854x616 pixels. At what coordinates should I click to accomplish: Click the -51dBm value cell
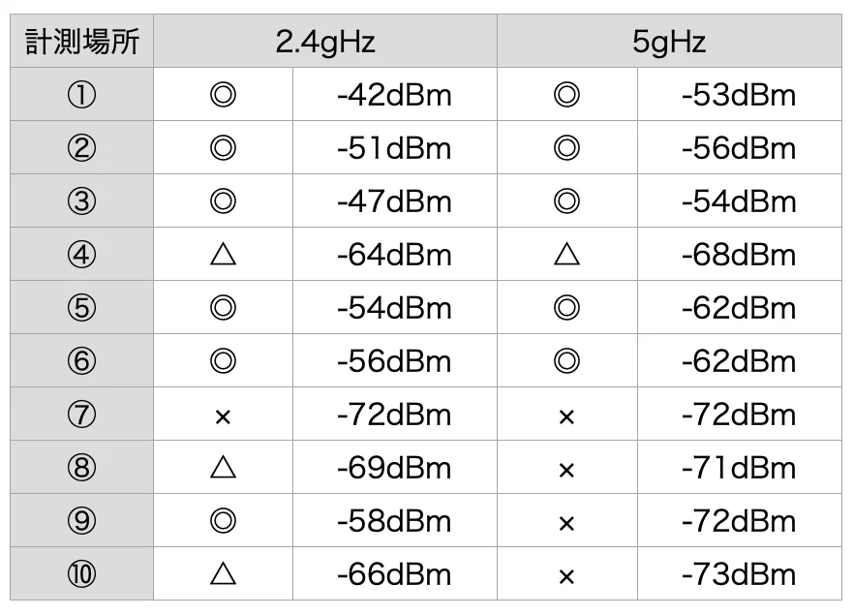click(x=394, y=148)
